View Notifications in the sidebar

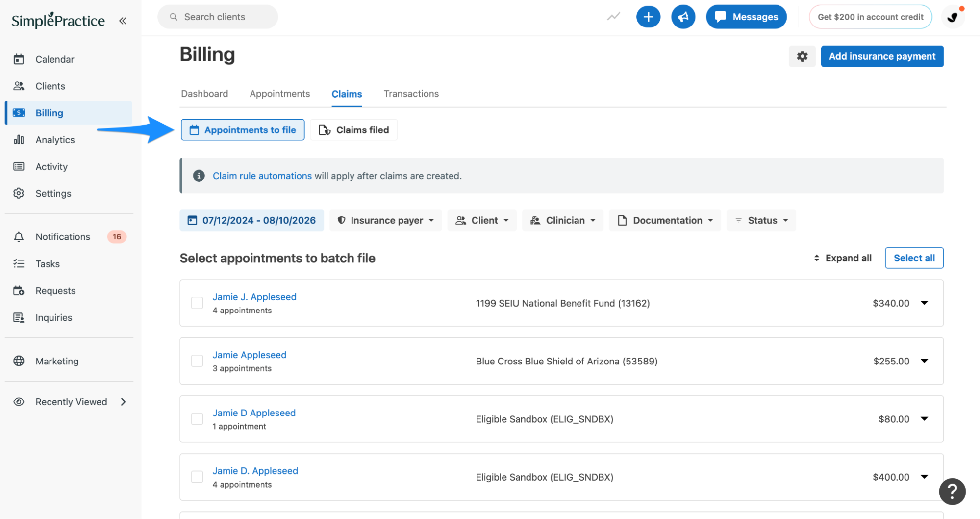pyautogui.click(x=69, y=237)
